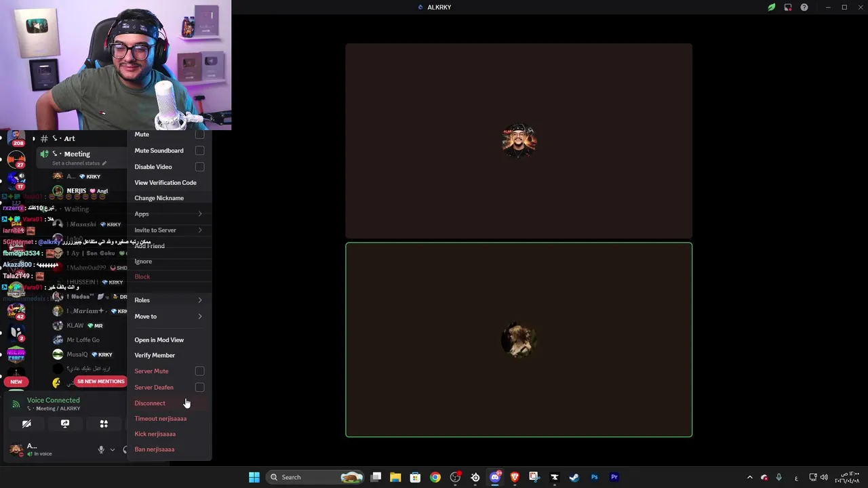
Task: Open activities grid button in voice panel
Action: (104, 424)
